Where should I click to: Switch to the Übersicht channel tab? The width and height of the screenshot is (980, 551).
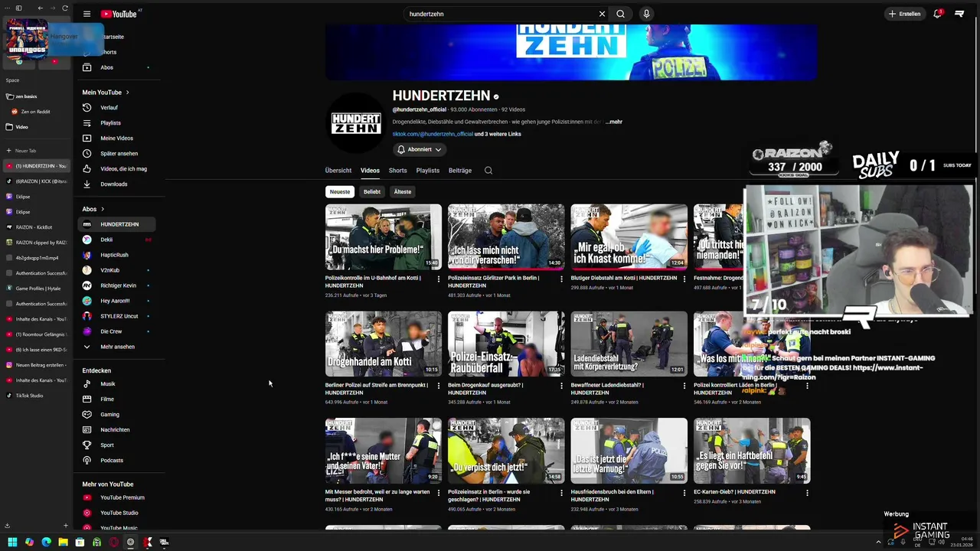[x=338, y=171]
